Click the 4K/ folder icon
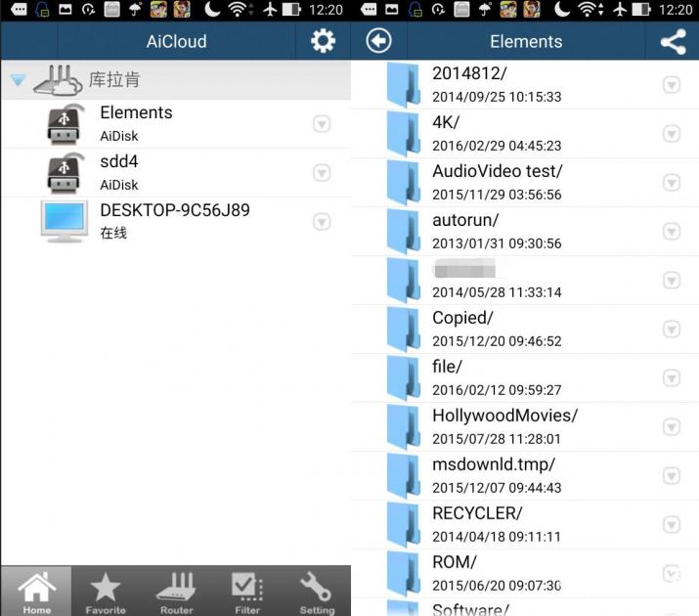This screenshot has width=699, height=616. click(404, 134)
